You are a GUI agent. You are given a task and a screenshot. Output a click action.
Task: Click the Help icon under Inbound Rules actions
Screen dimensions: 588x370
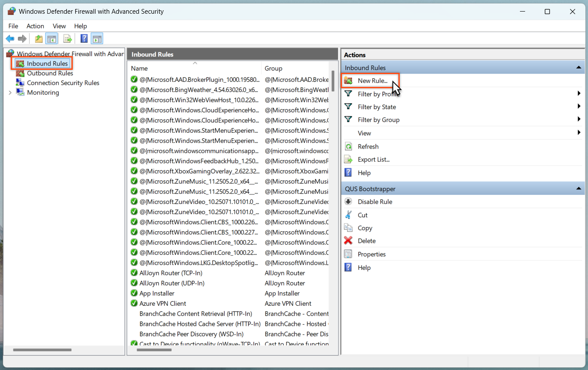(x=348, y=173)
